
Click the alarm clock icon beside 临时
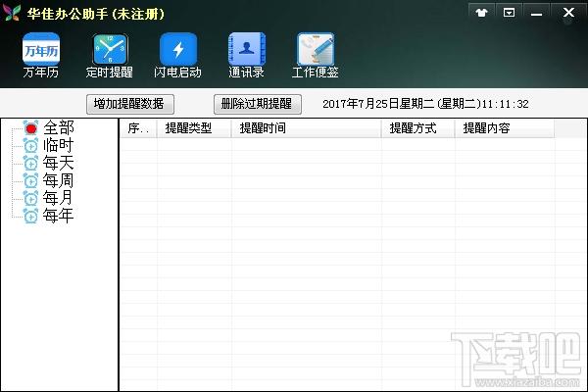point(30,145)
